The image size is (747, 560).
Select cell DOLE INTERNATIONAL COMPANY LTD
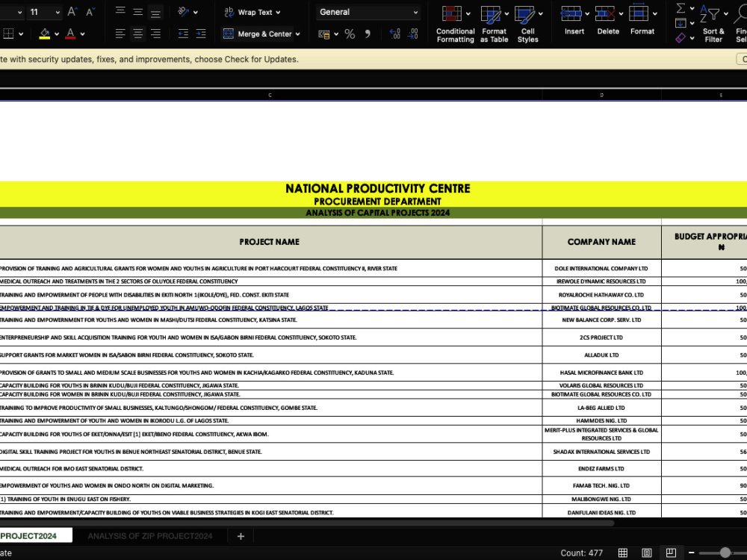(601, 269)
